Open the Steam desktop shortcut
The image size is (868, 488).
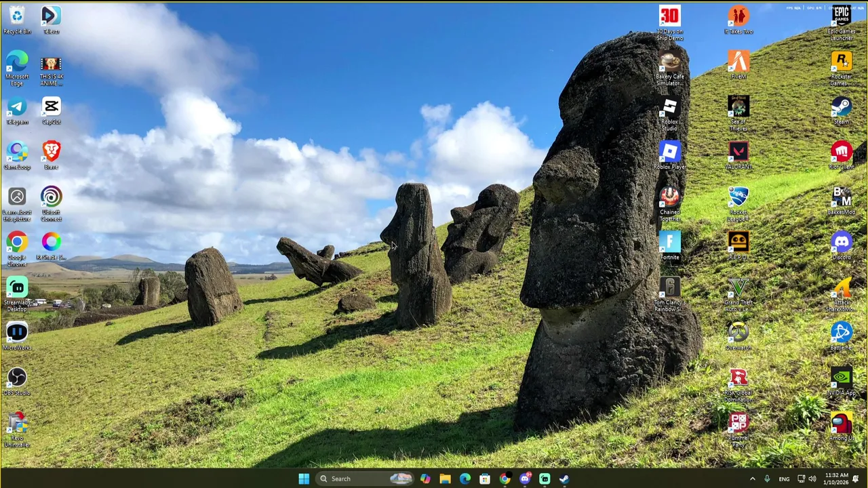point(842,110)
